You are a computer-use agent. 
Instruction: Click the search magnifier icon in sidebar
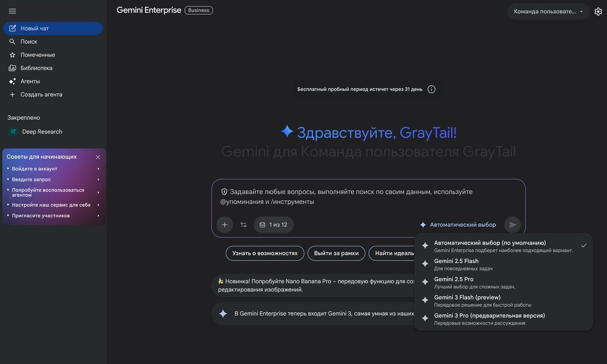tap(13, 41)
